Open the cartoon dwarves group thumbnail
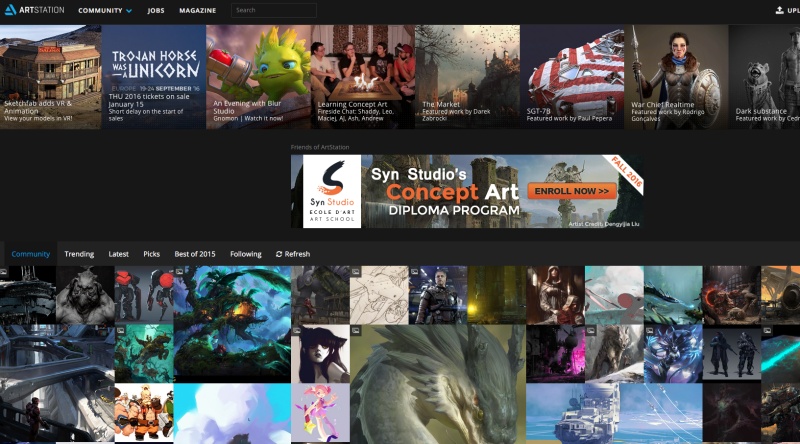This screenshot has width=800, height=444. [144, 412]
